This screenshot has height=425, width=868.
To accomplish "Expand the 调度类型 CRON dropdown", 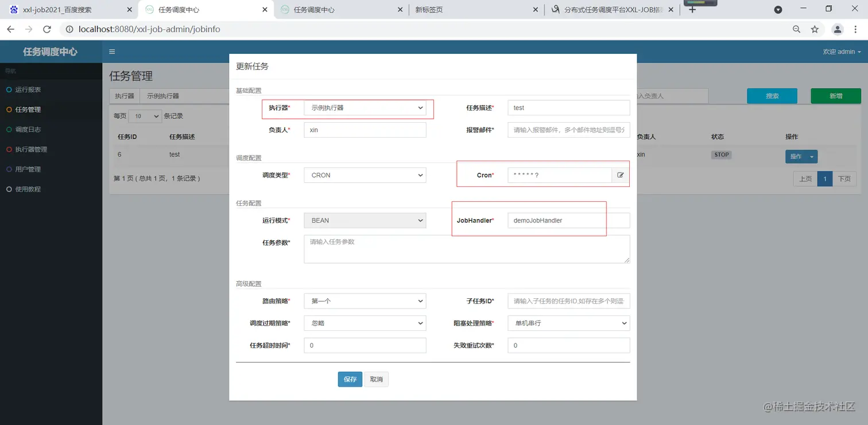I will click(x=365, y=175).
